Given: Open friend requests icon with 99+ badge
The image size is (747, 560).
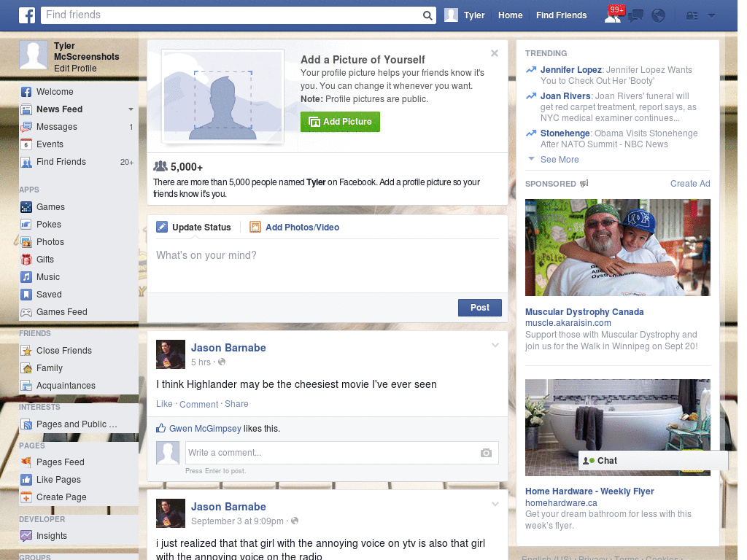Looking at the screenshot, I should click(614, 15).
